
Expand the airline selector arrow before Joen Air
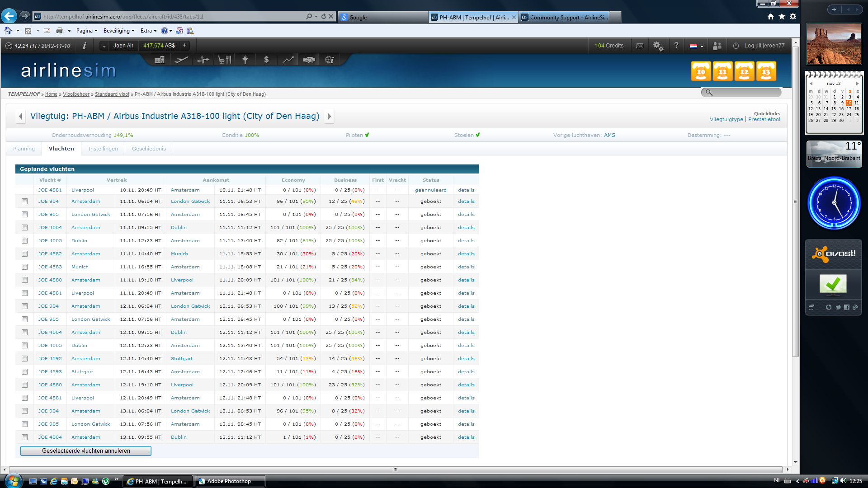point(104,46)
